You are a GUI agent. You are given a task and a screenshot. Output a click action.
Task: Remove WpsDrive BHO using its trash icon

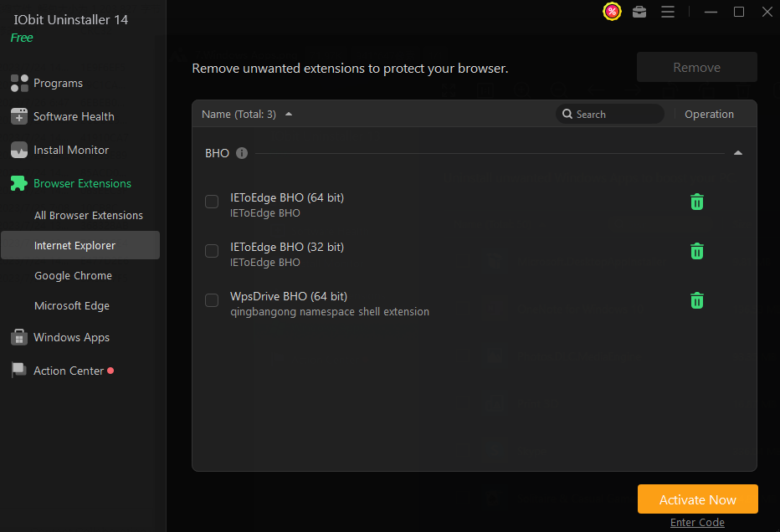(696, 300)
